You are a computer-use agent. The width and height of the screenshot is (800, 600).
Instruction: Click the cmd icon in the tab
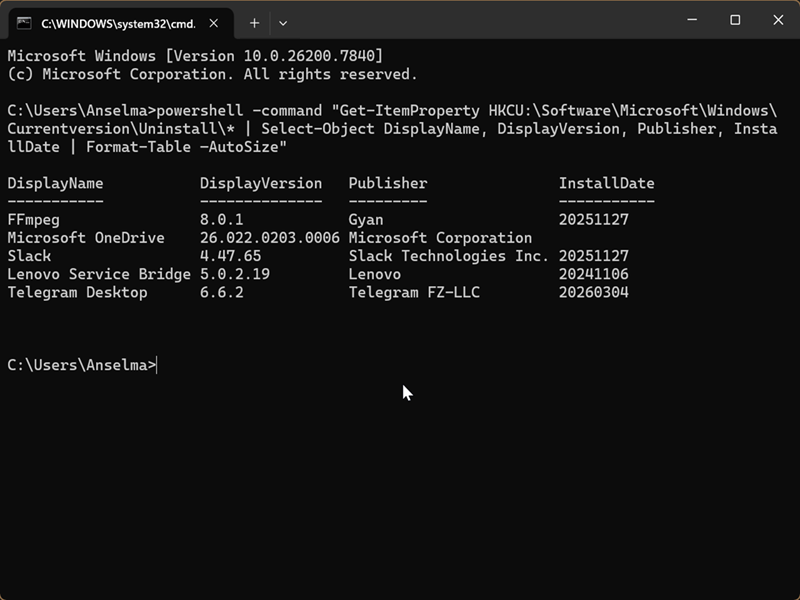(25, 22)
